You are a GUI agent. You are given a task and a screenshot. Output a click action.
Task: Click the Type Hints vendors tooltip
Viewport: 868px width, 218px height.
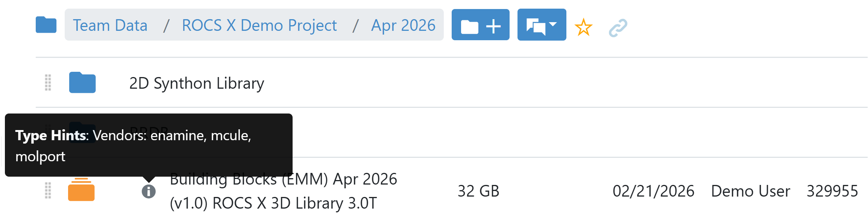(x=149, y=145)
